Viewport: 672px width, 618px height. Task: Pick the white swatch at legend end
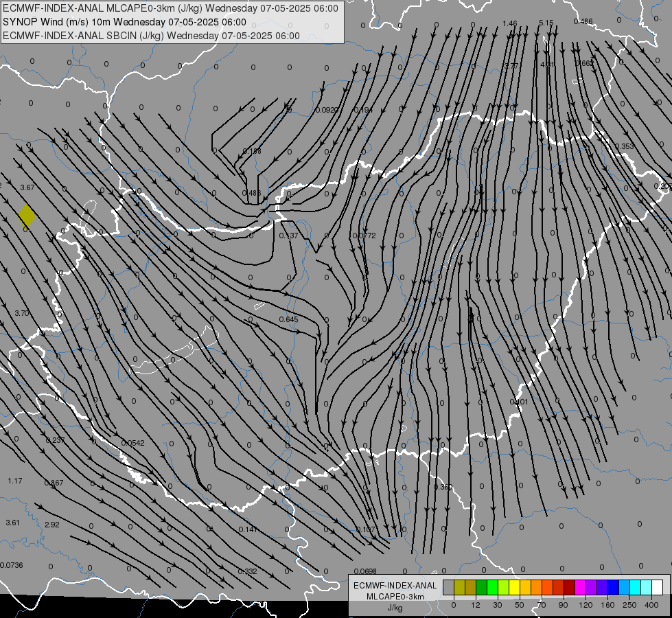coord(657,587)
